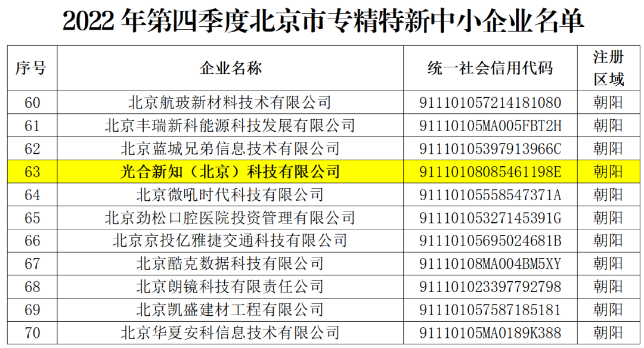644x348 pixels.
Task: Click the 序号 column header
Action: tap(31, 68)
